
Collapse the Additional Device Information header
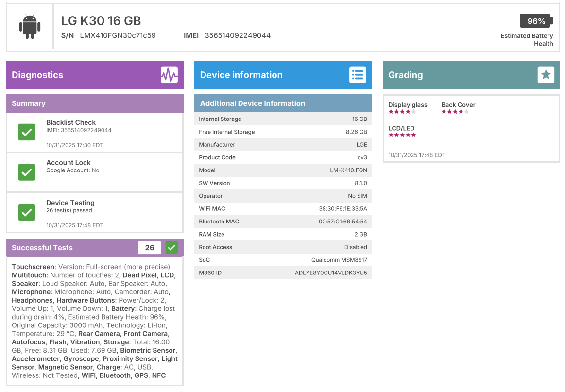283,103
